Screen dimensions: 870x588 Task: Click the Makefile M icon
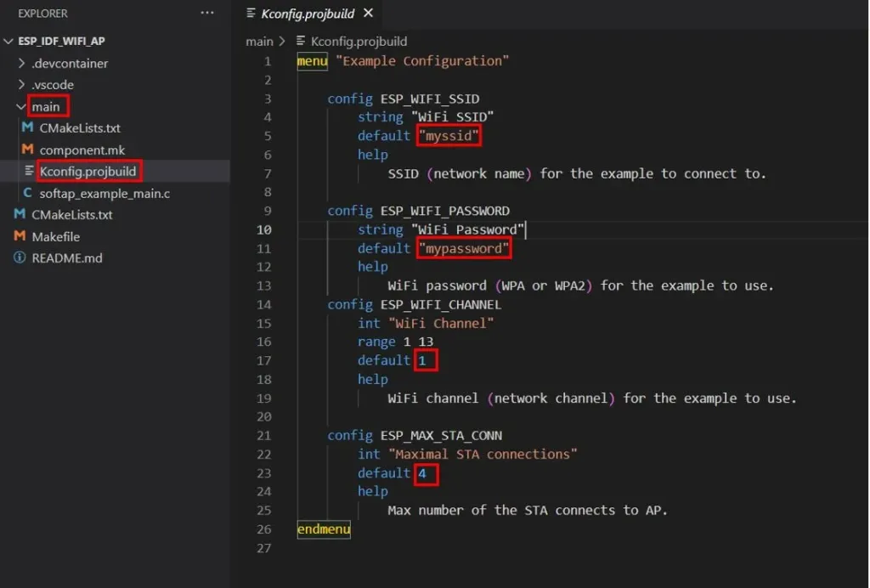(20, 235)
